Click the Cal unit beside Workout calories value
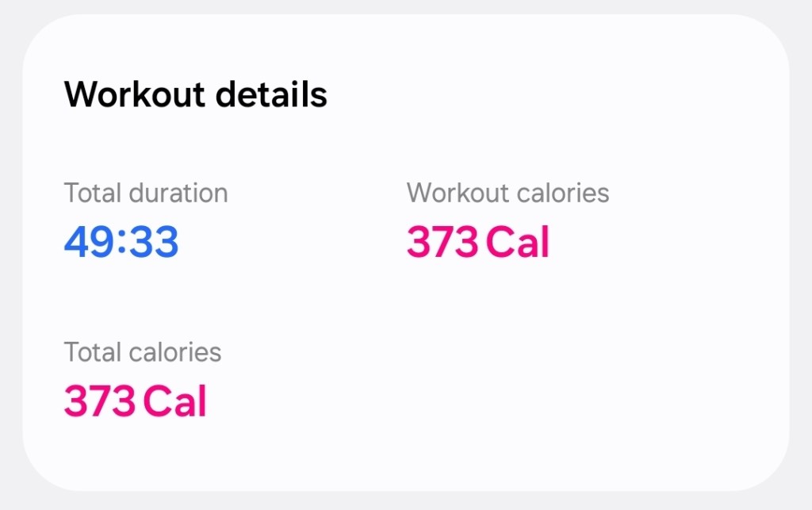Screen dimensions: 812x510 [517, 242]
